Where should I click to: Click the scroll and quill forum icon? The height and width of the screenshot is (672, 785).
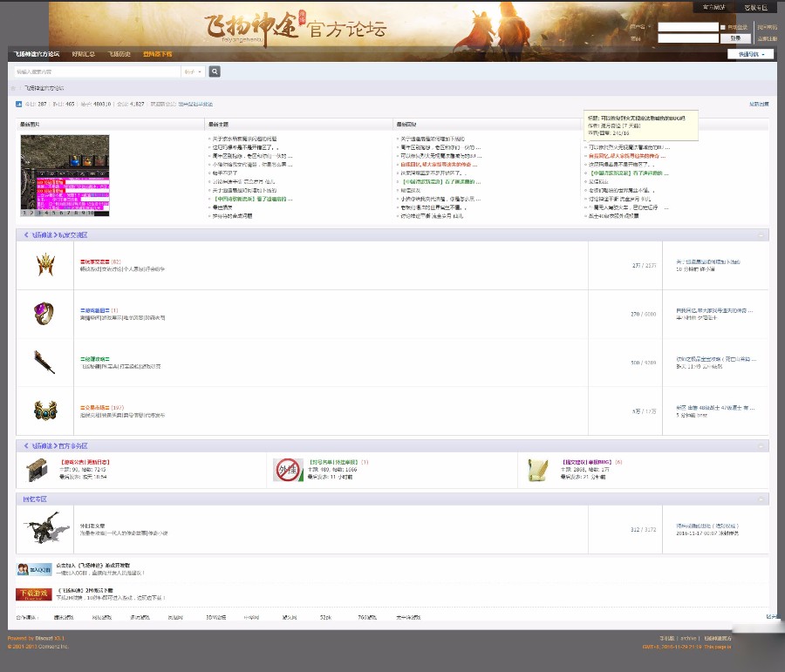pos(538,470)
